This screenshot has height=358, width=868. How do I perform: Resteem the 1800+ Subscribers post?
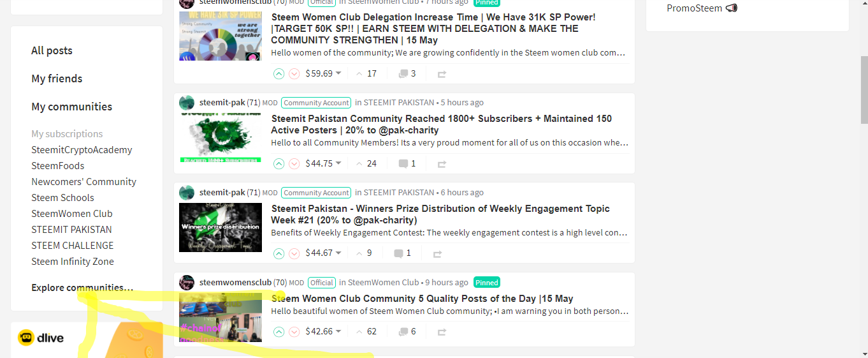442,164
